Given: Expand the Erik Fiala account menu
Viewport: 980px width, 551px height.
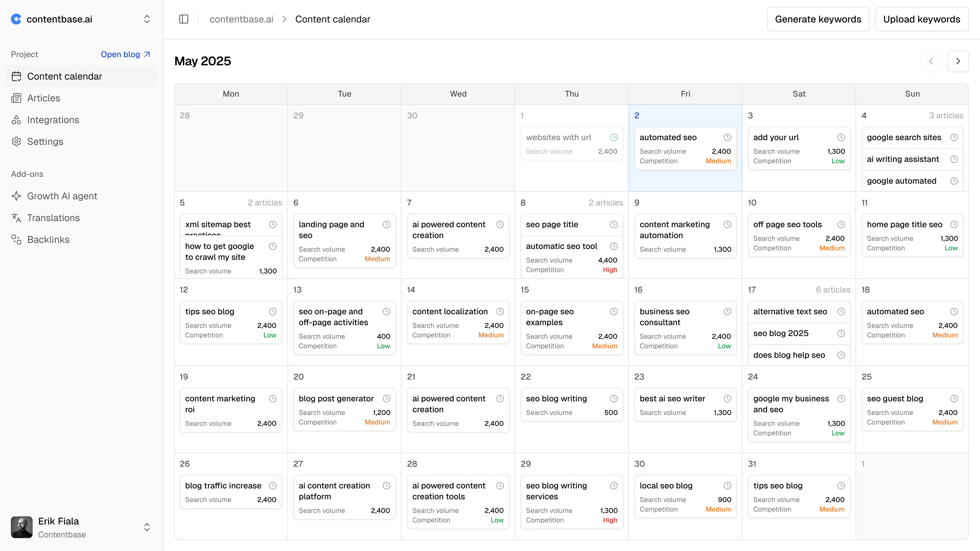Looking at the screenshot, I should [147, 527].
